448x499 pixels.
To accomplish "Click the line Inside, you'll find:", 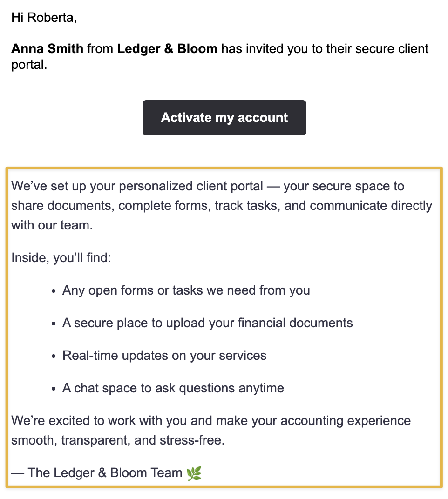I will click(x=61, y=258).
